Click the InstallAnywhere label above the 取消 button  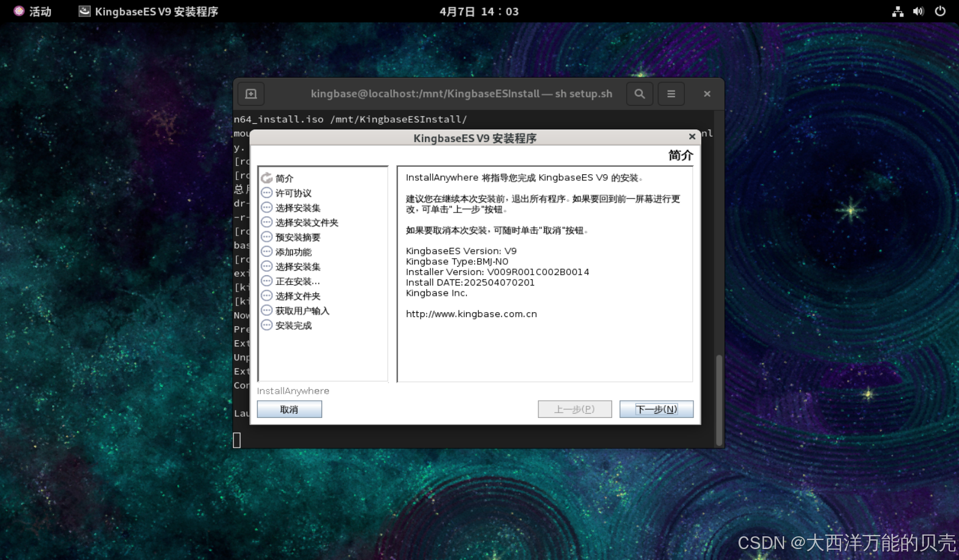click(x=293, y=391)
